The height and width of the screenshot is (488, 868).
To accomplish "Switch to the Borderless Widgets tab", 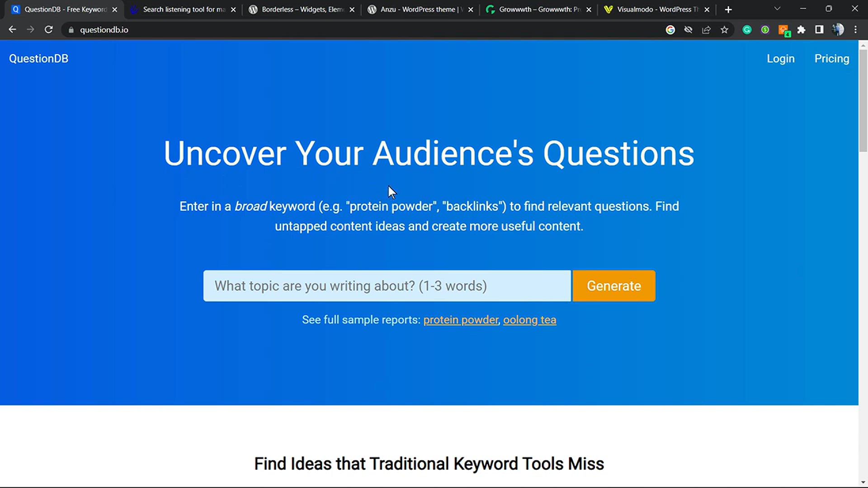I will (x=302, y=9).
